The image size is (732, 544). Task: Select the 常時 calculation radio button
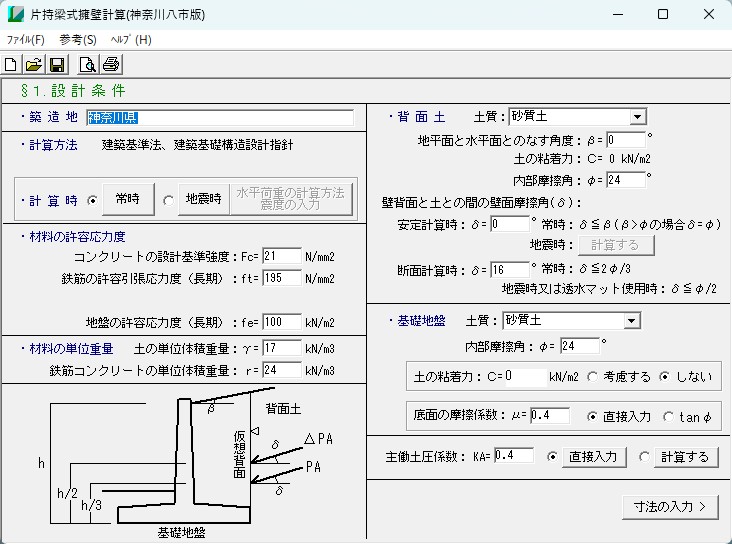point(93,200)
